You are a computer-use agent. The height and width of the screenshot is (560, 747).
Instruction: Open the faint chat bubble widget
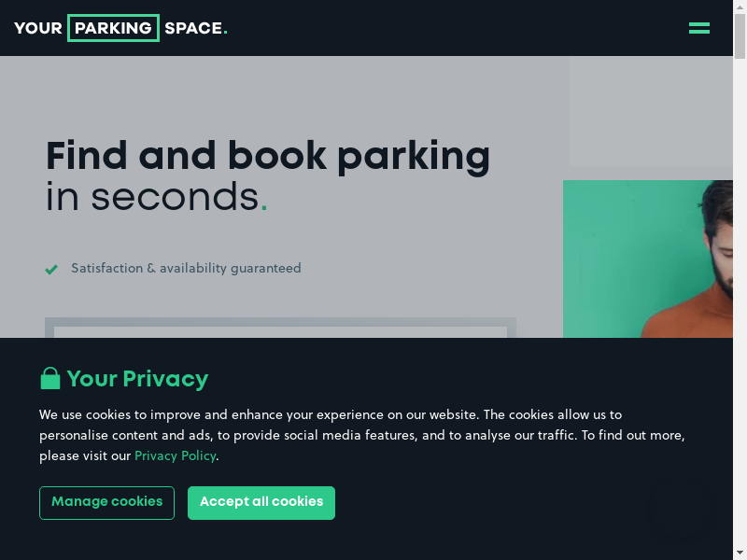(x=680, y=511)
